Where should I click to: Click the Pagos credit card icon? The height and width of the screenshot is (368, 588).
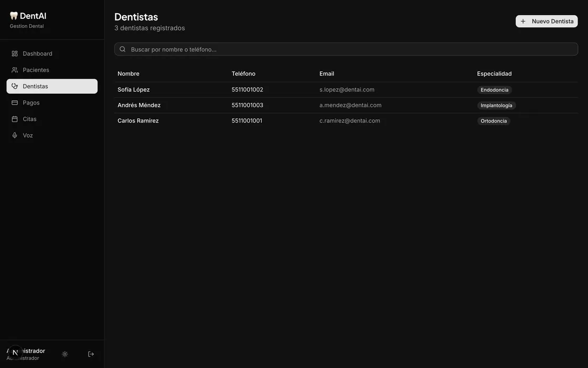click(x=15, y=103)
